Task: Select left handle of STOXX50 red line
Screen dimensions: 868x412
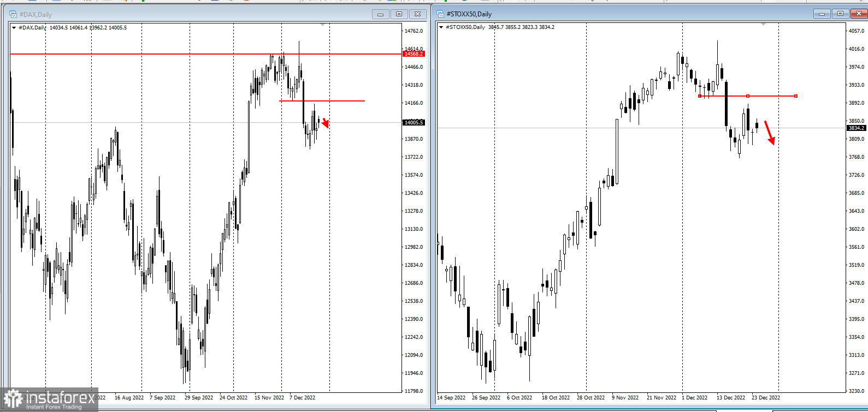Action: 700,96
